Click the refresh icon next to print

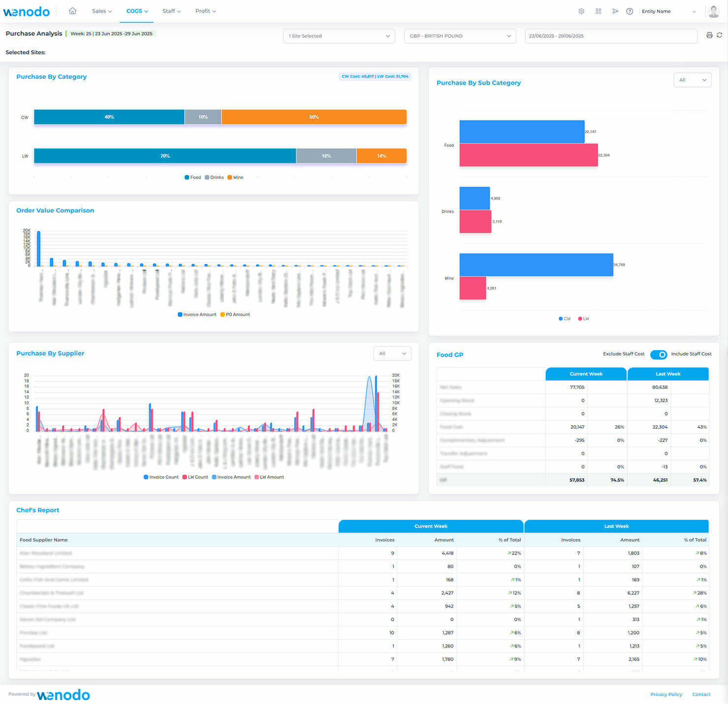[x=720, y=35]
